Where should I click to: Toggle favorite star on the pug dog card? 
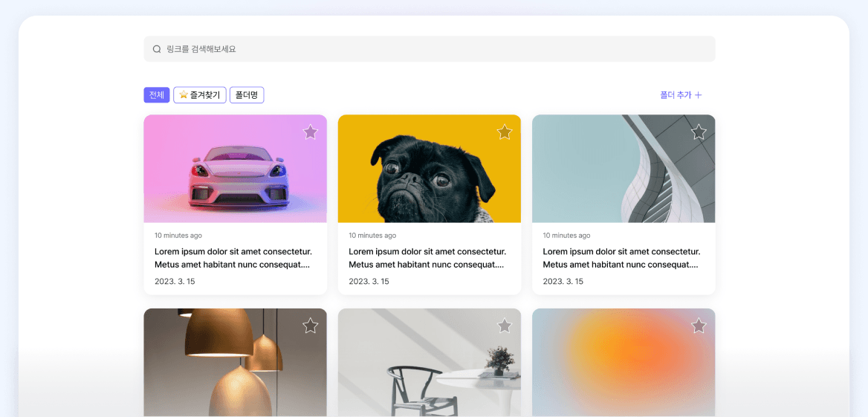pos(505,132)
